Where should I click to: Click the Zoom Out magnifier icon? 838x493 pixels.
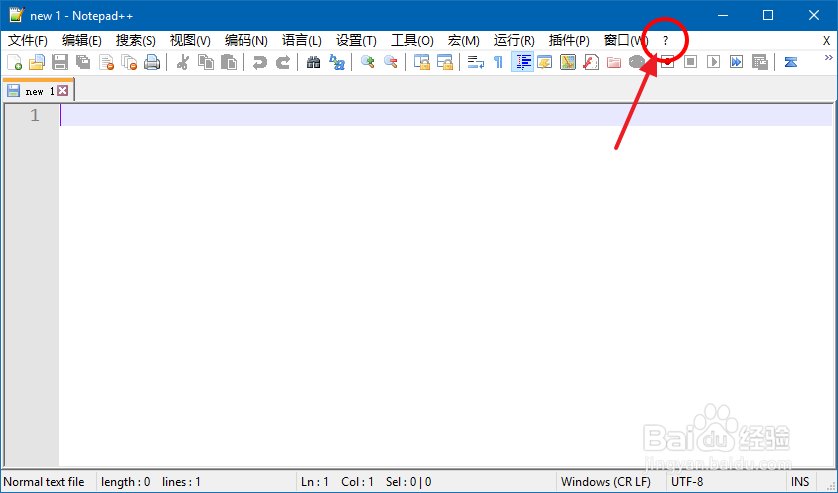click(x=391, y=63)
